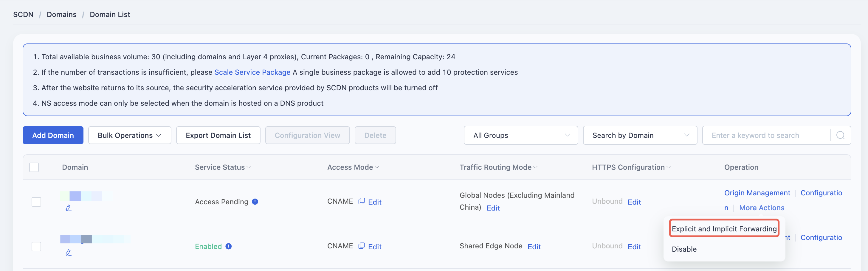Click the Domain List breadcrumb text

click(x=110, y=15)
